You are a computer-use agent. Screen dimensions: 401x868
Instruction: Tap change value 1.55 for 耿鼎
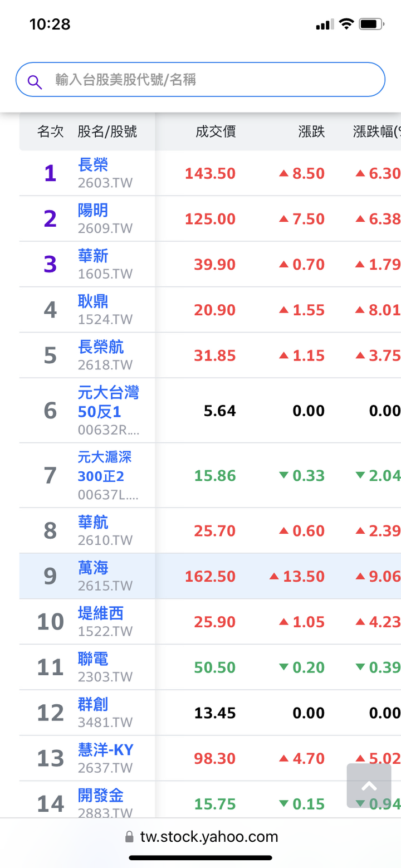[x=309, y=311]
